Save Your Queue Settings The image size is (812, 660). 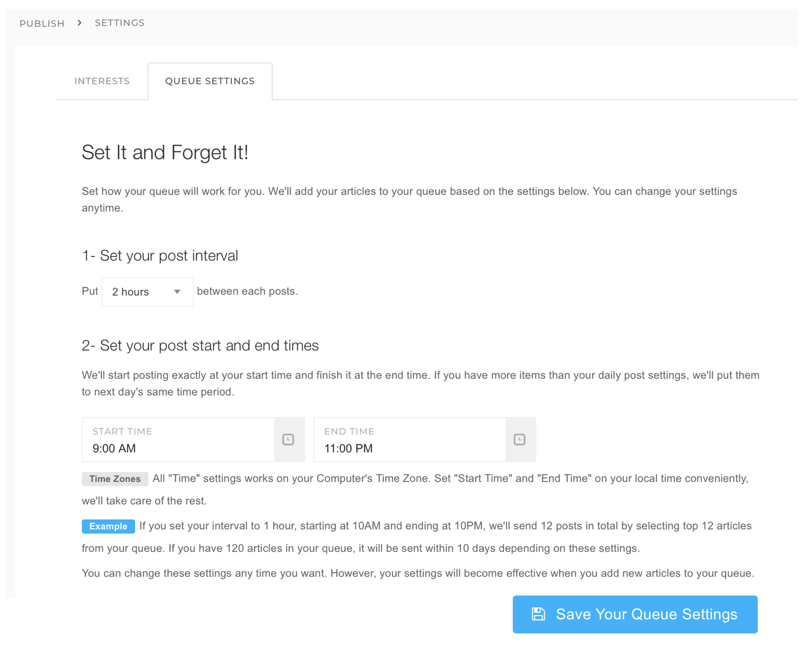click(635, 614)
